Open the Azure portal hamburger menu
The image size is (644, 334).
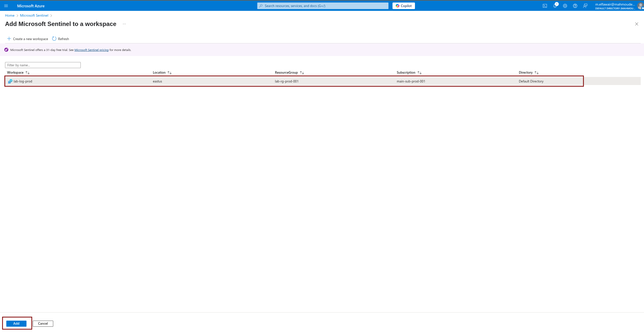point(6,6)
